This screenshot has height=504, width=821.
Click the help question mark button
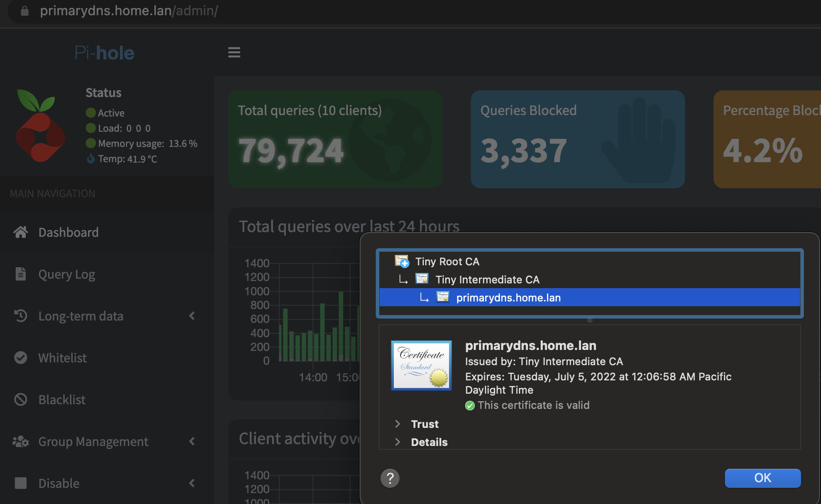tap(390, 478)
